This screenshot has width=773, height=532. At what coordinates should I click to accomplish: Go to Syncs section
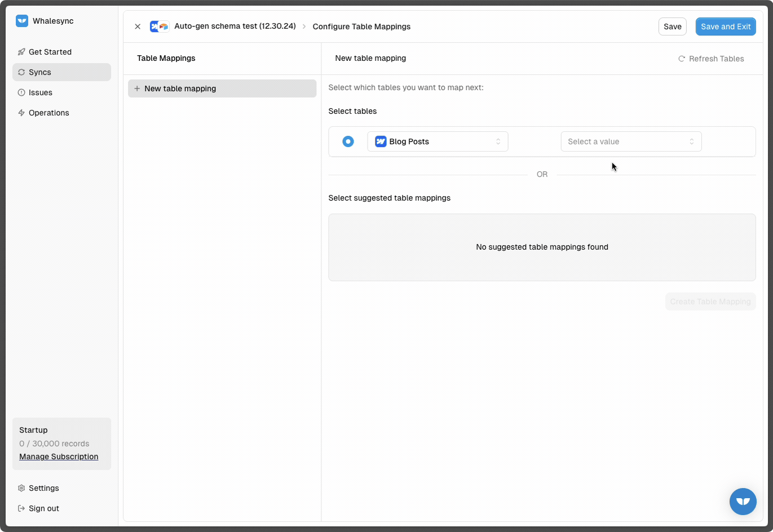click(x=61, y=72)
